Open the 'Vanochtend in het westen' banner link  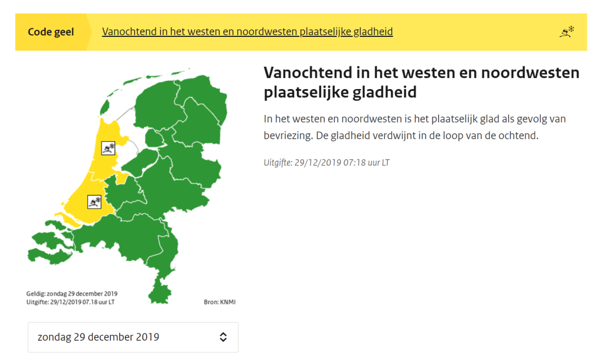[x=247, y=32]
